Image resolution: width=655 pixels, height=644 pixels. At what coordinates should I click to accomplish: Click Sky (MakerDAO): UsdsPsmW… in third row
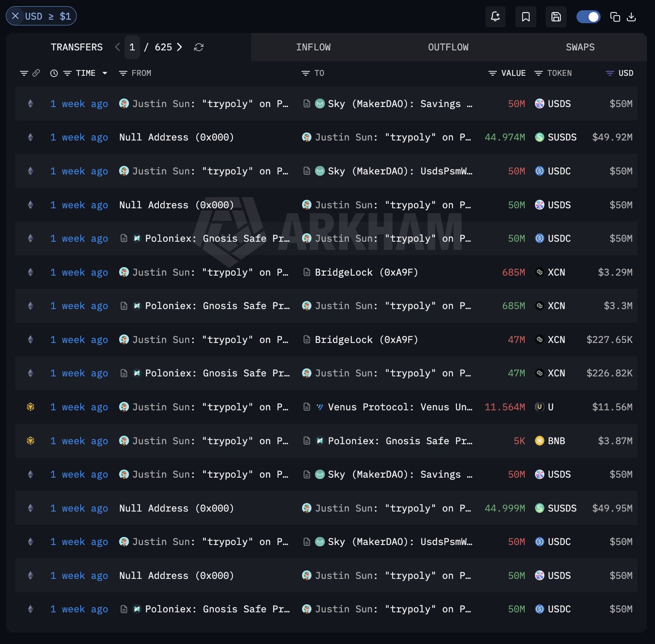pos(400,171)
